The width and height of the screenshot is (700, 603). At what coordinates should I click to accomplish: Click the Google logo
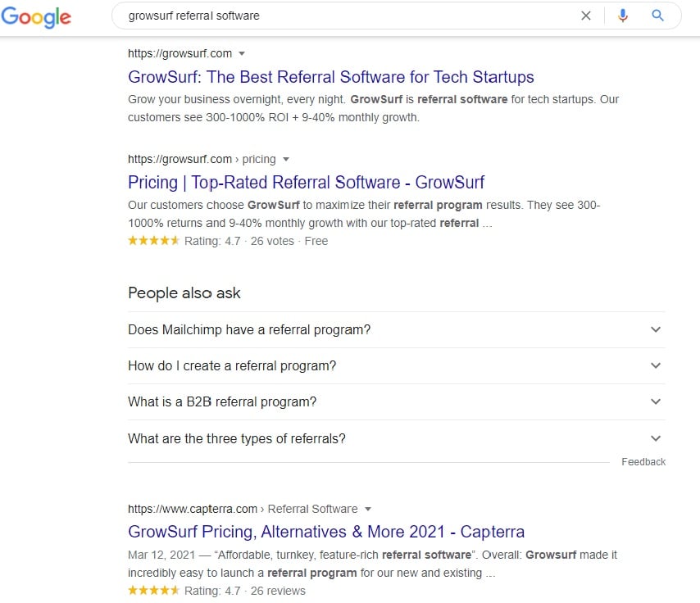[x=36, y=16]
